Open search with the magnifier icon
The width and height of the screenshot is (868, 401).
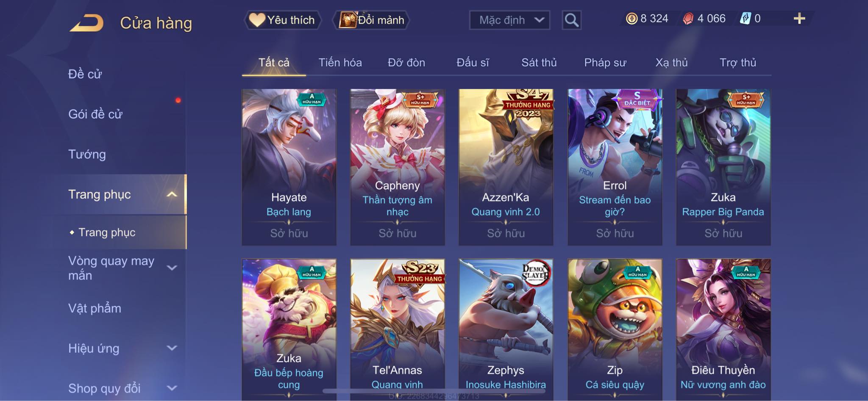[x=571, y=20]
